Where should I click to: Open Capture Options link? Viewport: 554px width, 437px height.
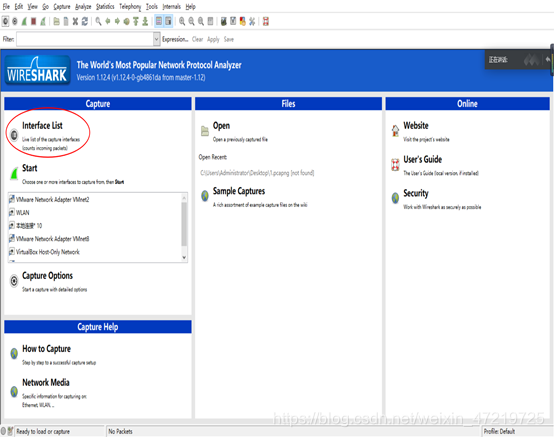pos(47,276)
